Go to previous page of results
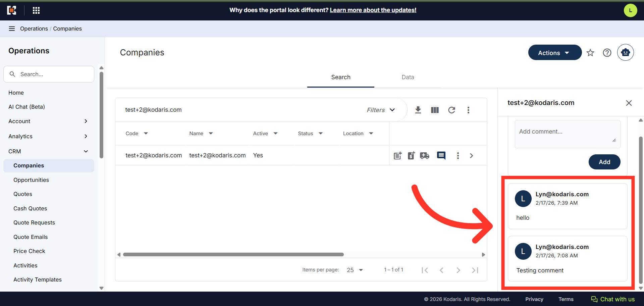 point(441,270)
